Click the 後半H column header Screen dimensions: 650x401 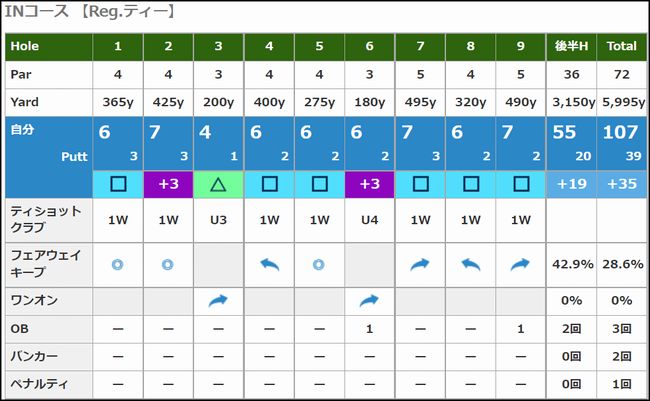[571, 46]
